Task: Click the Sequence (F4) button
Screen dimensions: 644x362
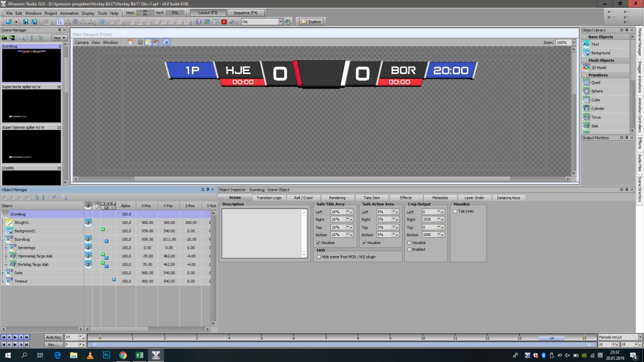Action: click(x=246, y=13)
